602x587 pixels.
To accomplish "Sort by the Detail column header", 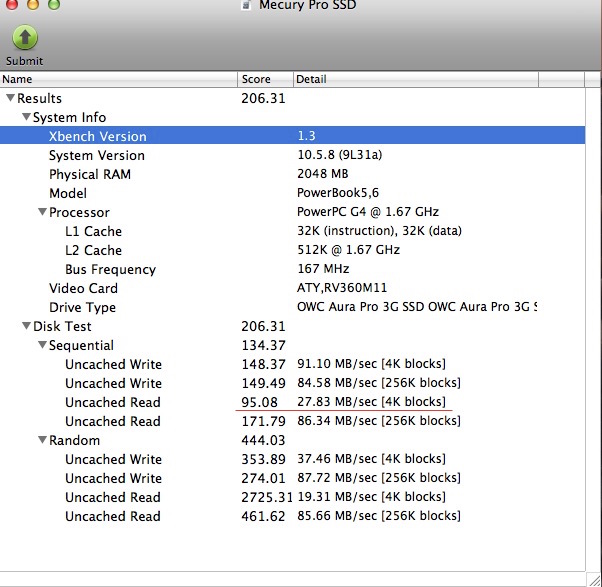I will pos(416,79).
